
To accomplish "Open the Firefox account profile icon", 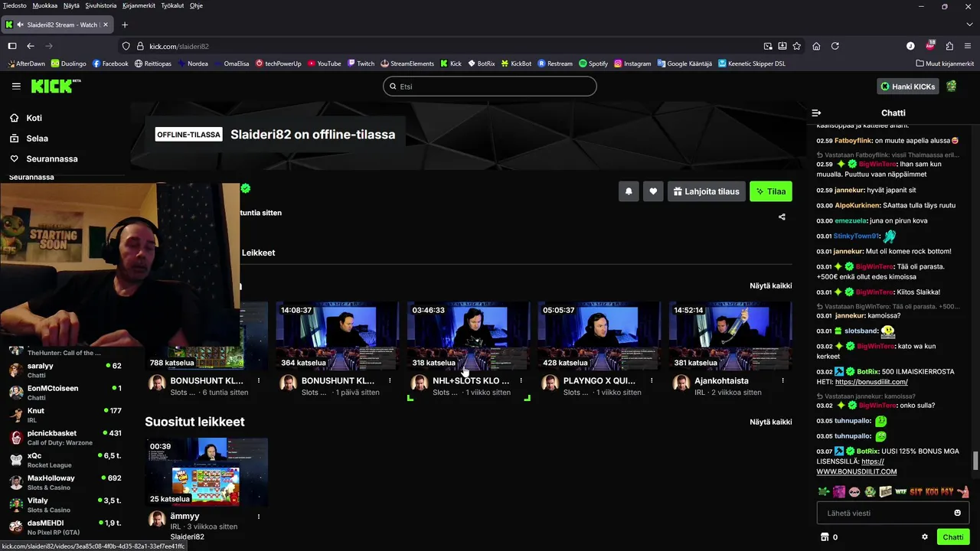I will [x=910, y=46].
